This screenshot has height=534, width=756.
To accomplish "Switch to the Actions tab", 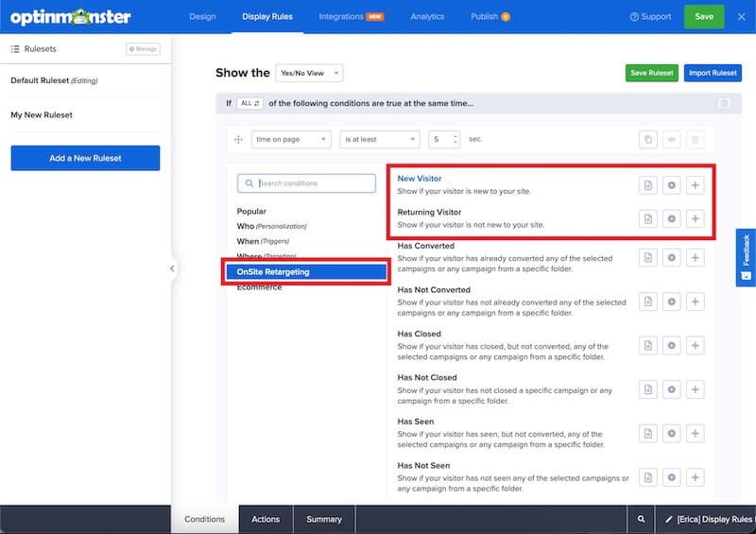I will 266,520.
